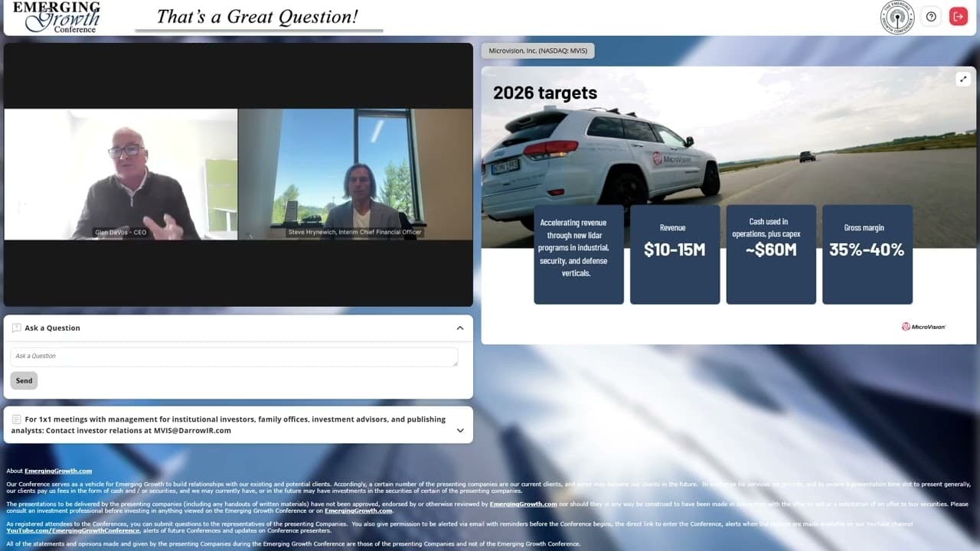
Task: Click the help question mark icon
Action: click(931, 16)
